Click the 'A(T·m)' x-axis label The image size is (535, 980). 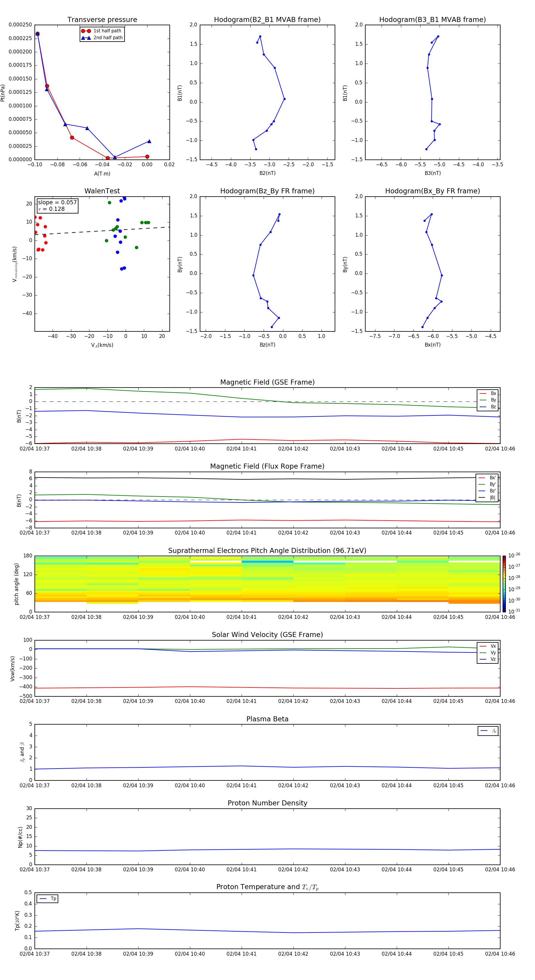102,173
